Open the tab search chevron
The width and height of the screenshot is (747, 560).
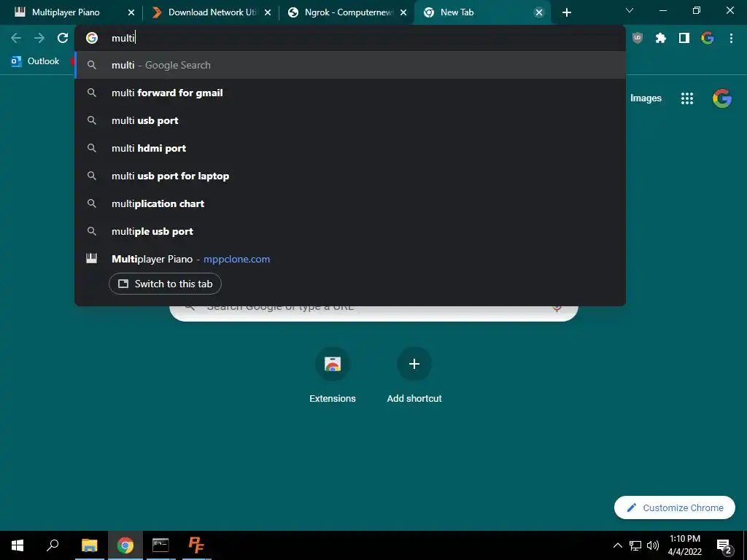click(x=630, y=10)
